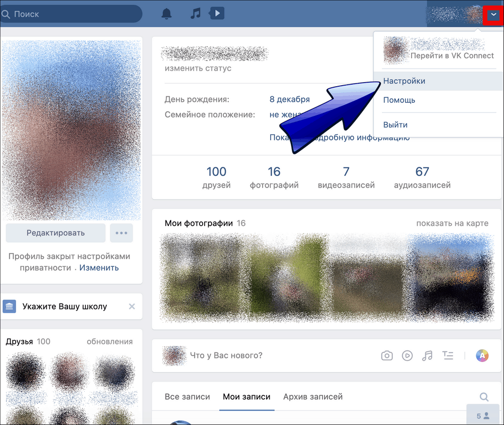The height and width of the screenshot is (425, 504).
Task: Open the second friend avatar in top row
Action: (69, 372)
